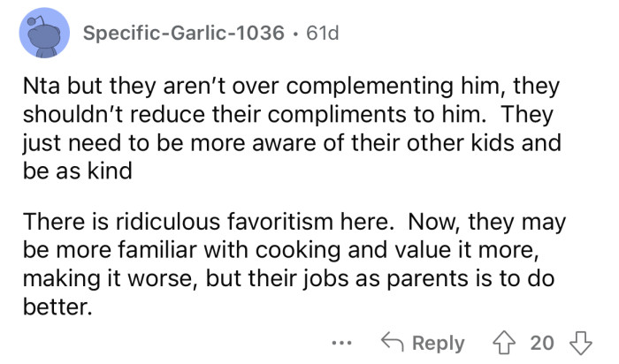Open the Specific-Garlic-1036 avatar icon
Image resolution: width=619 pixels, height=364 pixels.
[x=43, y=35]
